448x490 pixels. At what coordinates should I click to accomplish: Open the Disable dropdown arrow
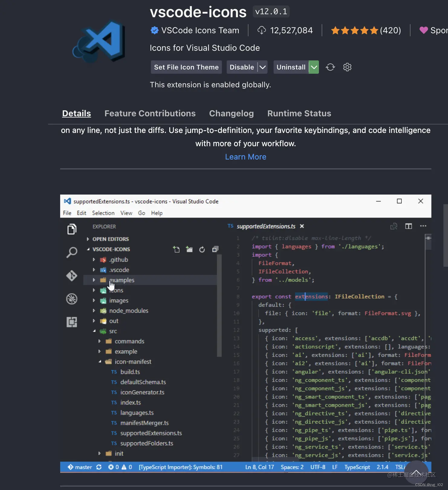(x=263, y=67)
